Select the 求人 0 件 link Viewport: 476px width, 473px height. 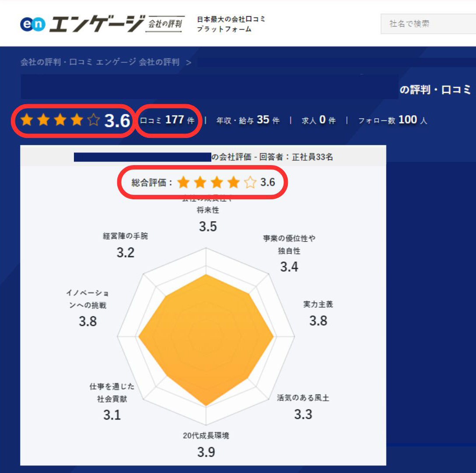pyautogui.click(x=318, y=120)
